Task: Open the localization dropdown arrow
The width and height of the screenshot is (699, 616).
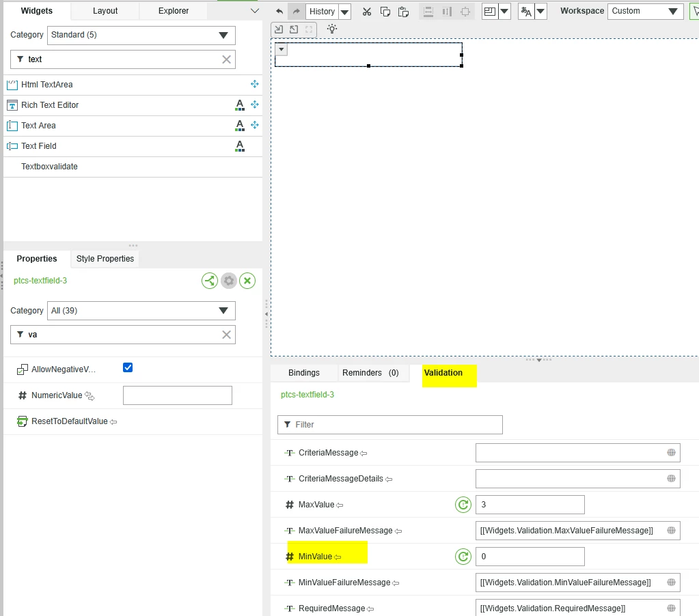Action: [x=540, y=12]
